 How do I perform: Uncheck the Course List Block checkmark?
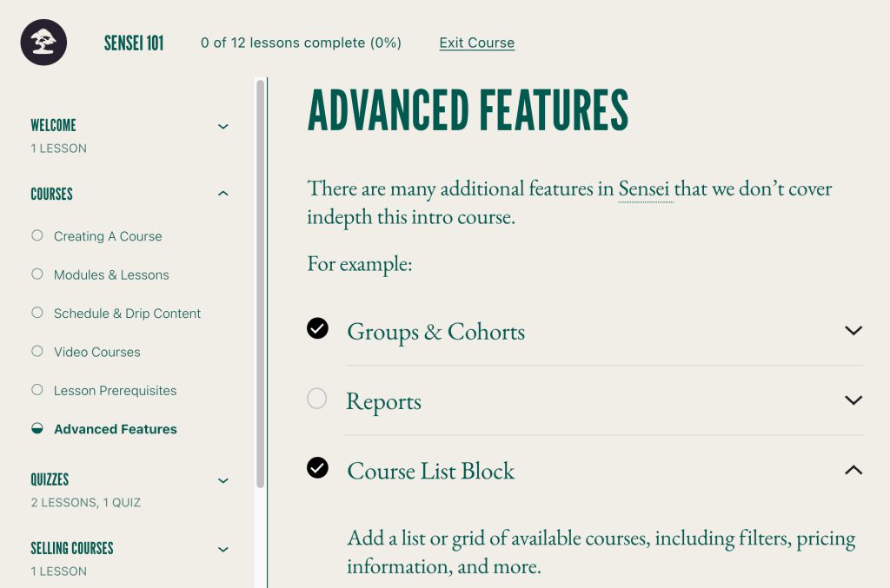(x=317, y=468)
